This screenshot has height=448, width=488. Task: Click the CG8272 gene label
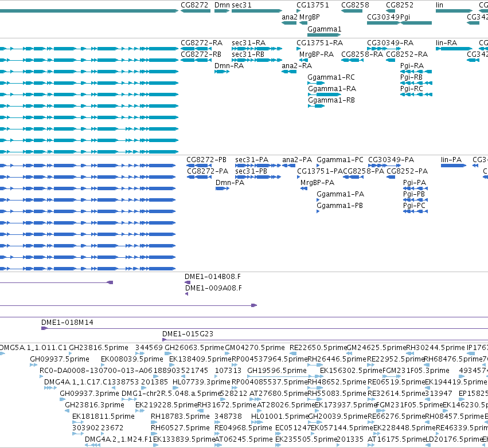pyautogui.click(x=194, y=5)
